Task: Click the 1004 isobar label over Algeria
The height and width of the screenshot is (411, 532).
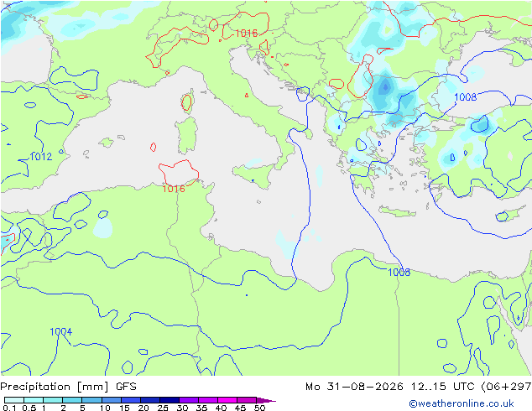Action: click(61, 331)
